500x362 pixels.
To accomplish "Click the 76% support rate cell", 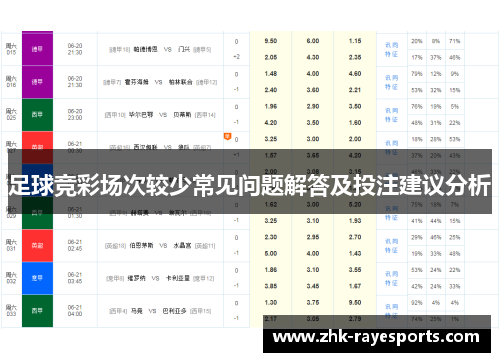I will [x=417, y=107].
